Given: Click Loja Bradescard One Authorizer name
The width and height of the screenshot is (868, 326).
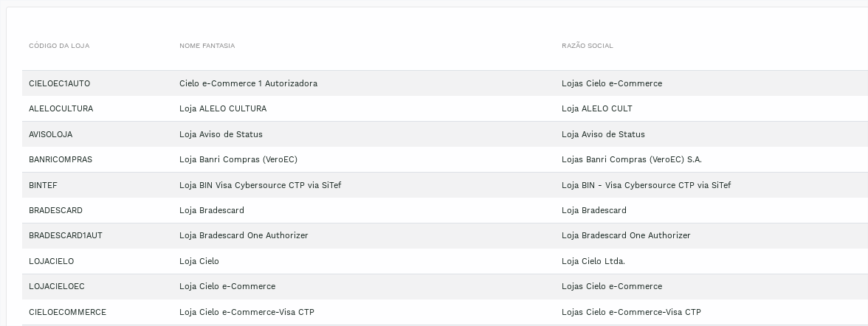Looking at the screenshot, I should pos(244,235).
